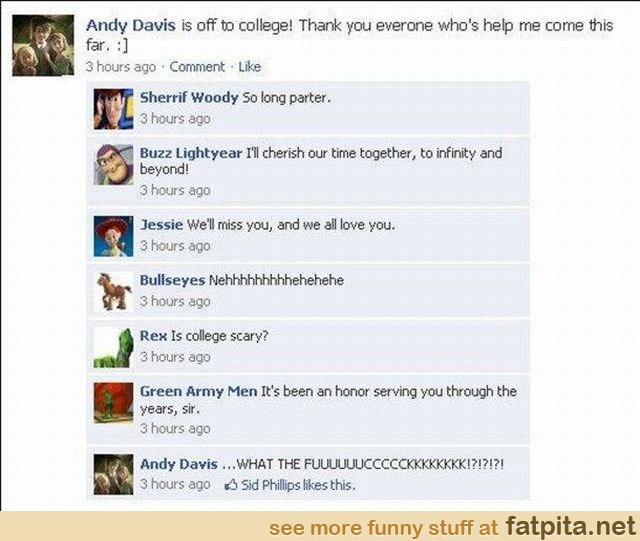Select the Jessie name link
The width and height of the screenshot is (640, 541).
click(x=161, y=225)
